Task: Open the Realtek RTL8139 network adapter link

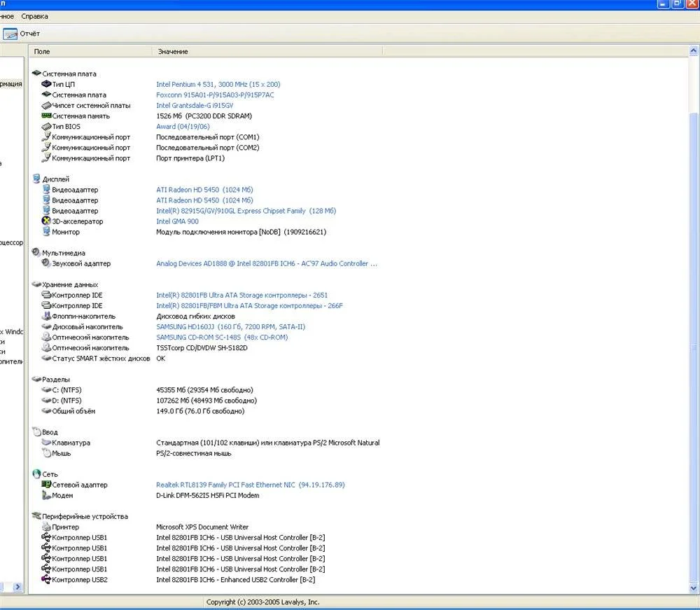Action: tap(250, 485)
